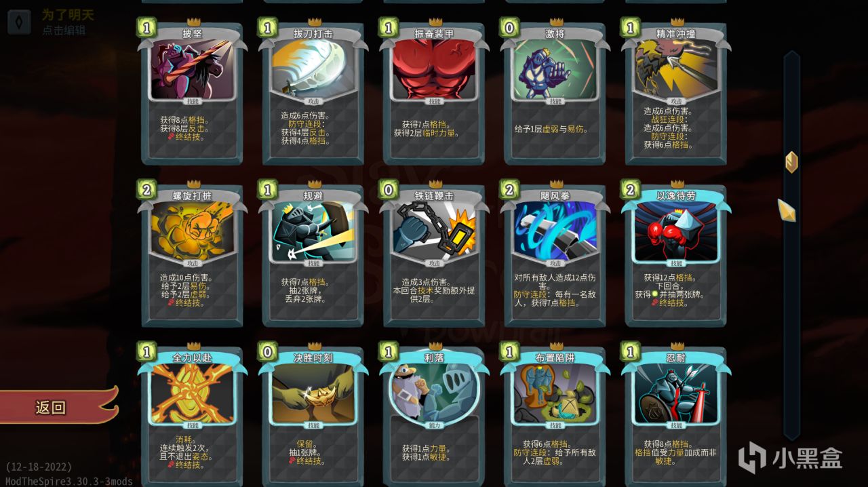Select the 利落 power card
This screenshot has height=487, width=868.
pos(434,416)
